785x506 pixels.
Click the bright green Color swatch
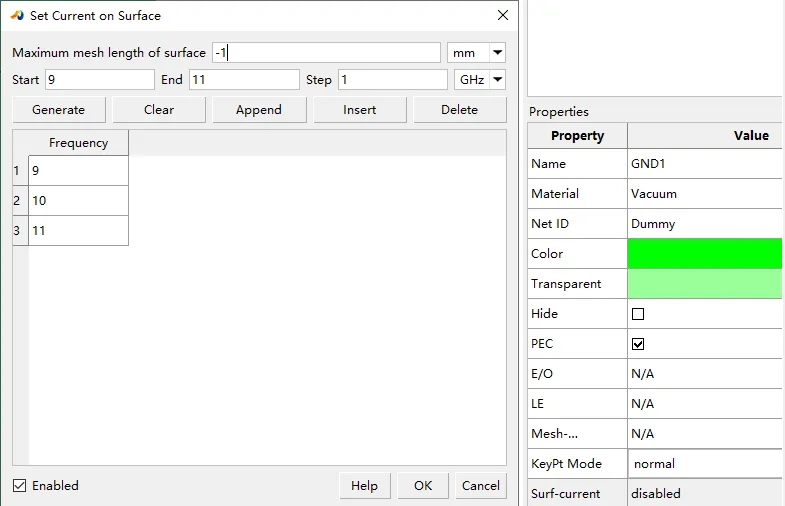click(x=705, y=254)
